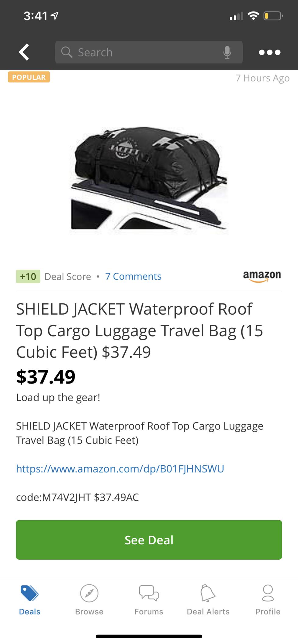The height and width of the screenshot is (644, 298).
Task: Open the 7 Comments link
Action: click(x=133, y=276)
